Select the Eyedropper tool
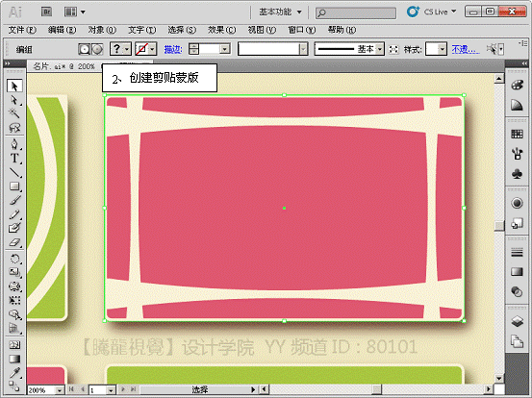The image size is (532, 398). [x=14, y=373]
